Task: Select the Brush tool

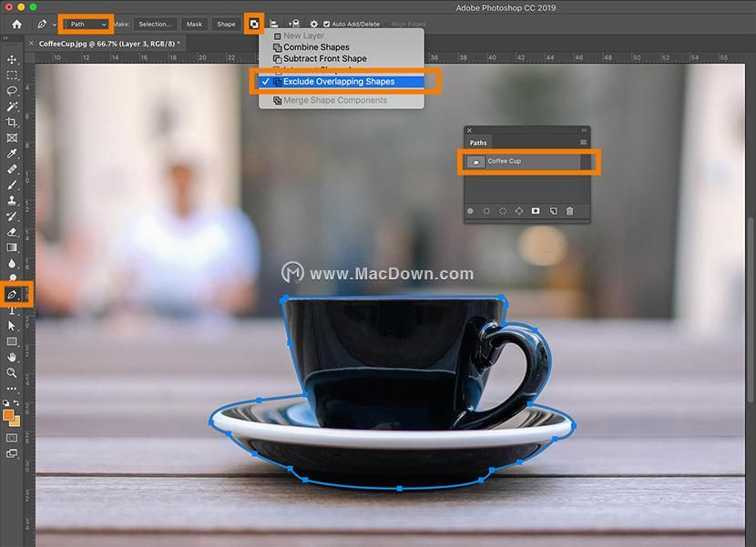Action: pos(12,185)
